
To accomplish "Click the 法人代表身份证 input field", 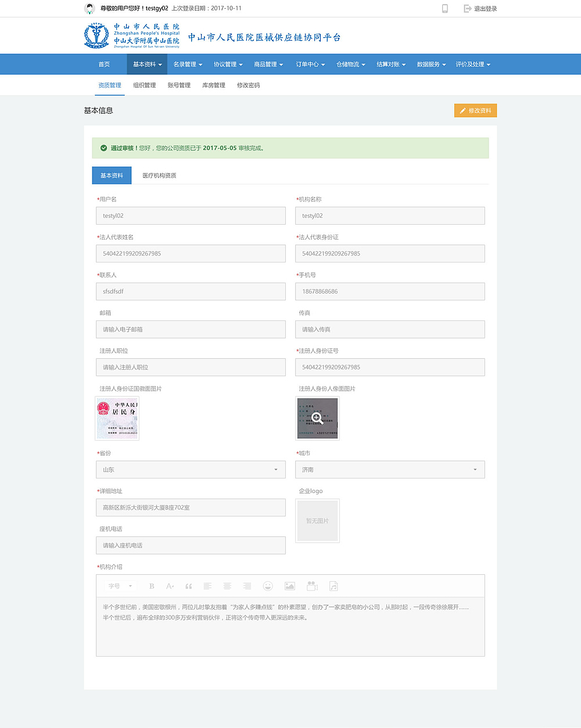I will pos(390,253).
